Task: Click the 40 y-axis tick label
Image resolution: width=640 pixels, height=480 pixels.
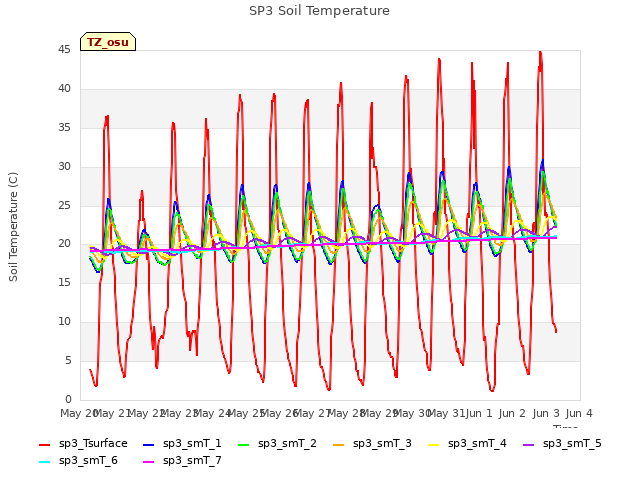Action: click(x=64, y=89)
